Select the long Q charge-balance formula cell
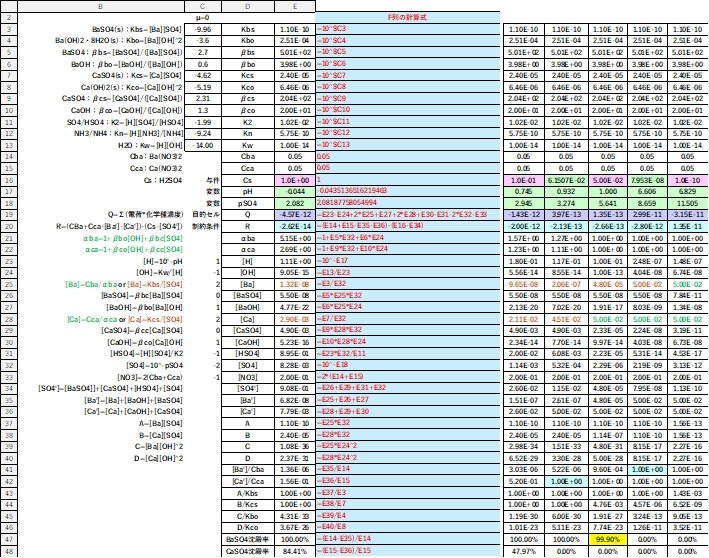This screenshot has height=558, width=709. click(x=407, y=214)
